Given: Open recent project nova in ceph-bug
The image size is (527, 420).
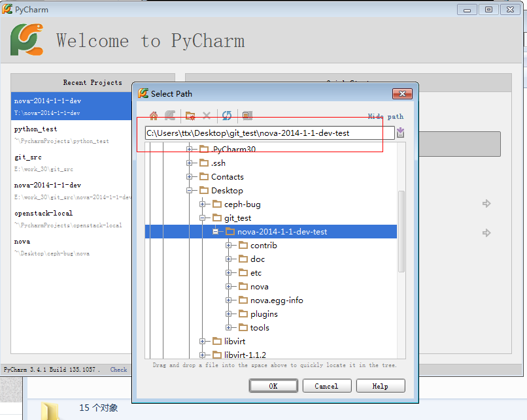Looking at the screenshot, I should [71, 247].
